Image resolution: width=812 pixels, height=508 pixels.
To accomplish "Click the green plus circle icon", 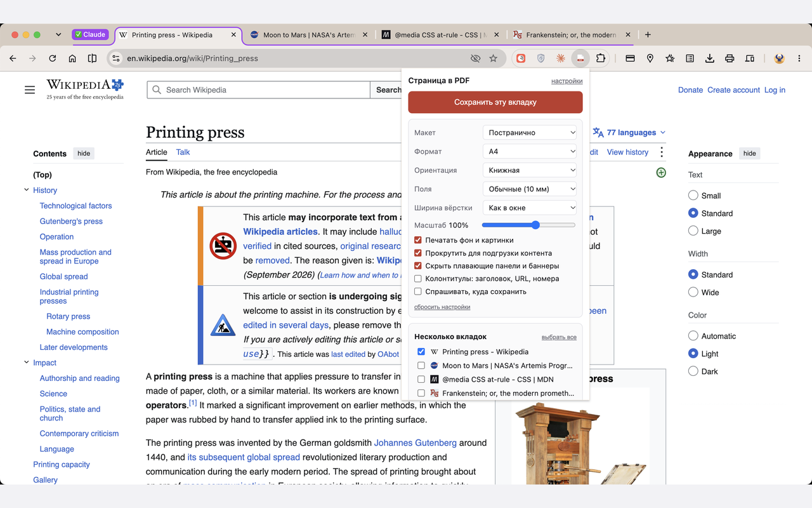I will (x=661, y=173).
